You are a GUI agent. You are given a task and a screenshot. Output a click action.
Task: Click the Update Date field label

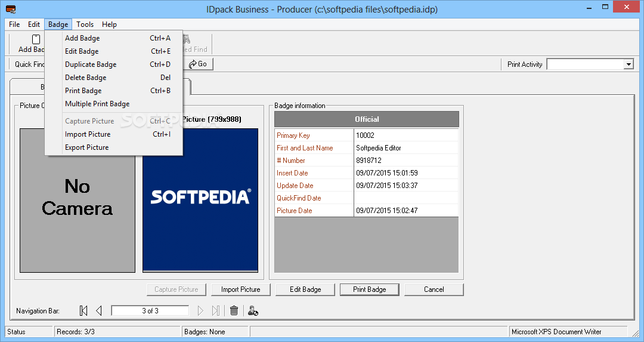[x=295, y=186]
